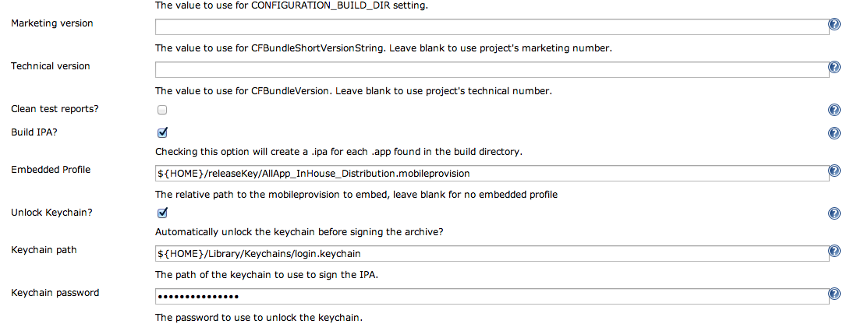Click the Unlock Keychain? label
868x324 pixels.
[51, 212]
